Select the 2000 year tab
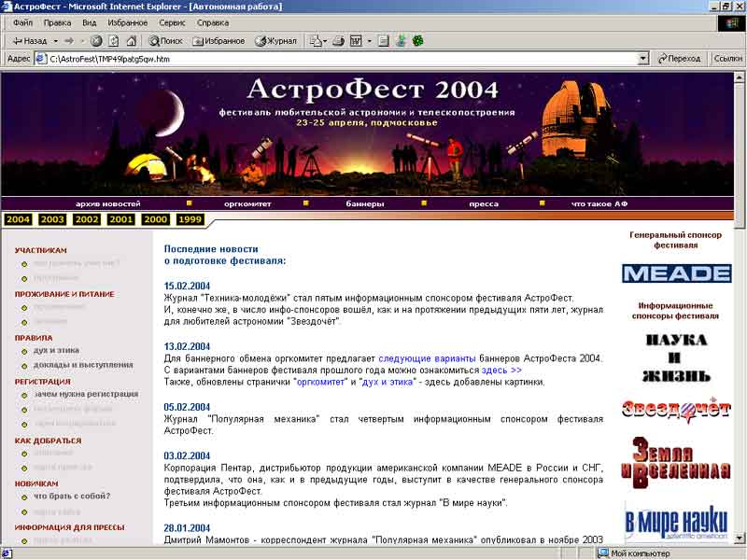This screenshot has width=747, height=560. tap(156, 219)
